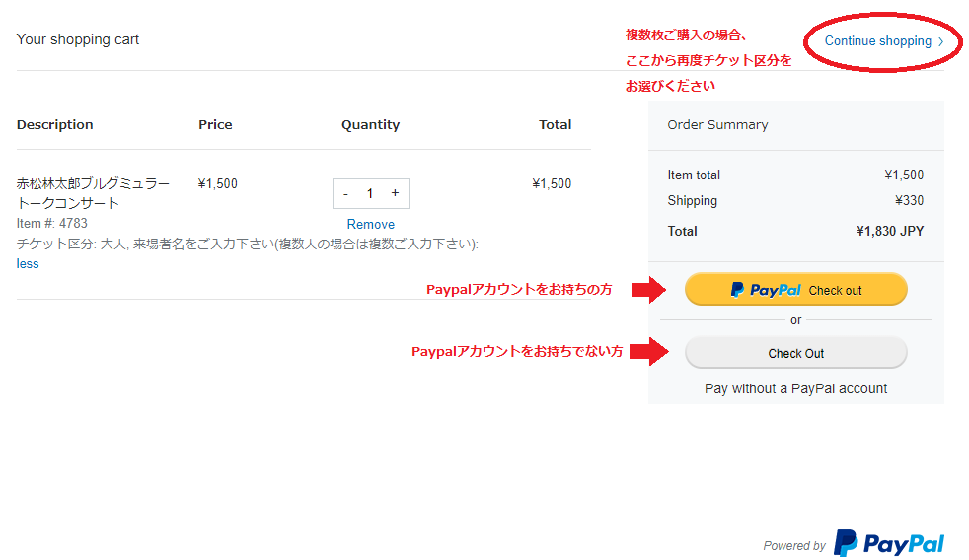Click the チケット区分 details line
The width and height of the screenshot is (969, 560).
(252, 244)
